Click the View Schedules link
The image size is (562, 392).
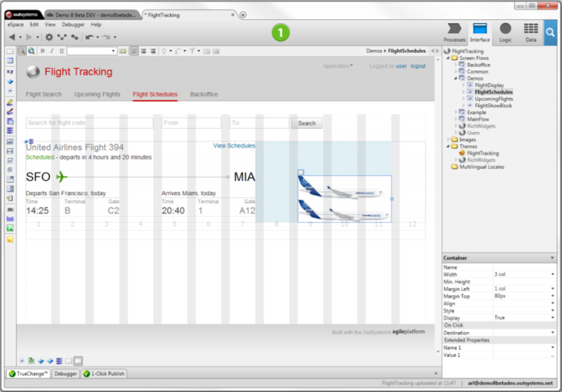tap(234, 145)
